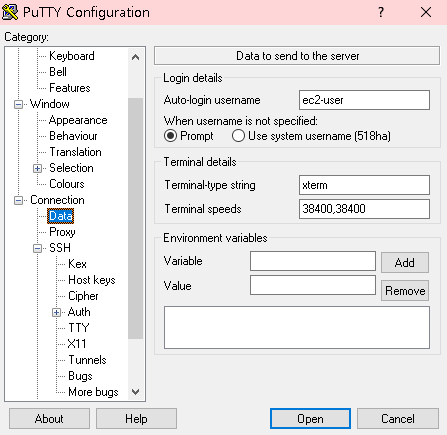Collapse the SSH tree node
The width and height of the screenshot is (447, 435).
(x=37, y=248)
